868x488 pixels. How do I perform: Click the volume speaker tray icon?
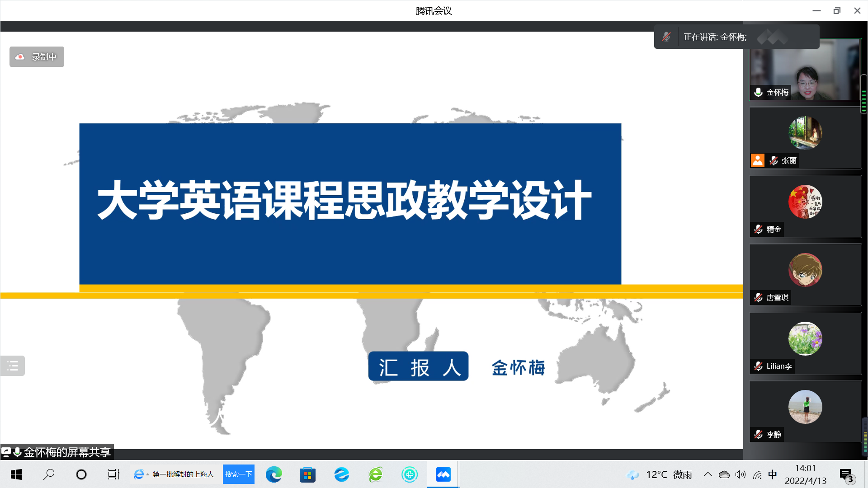(741, 474)
